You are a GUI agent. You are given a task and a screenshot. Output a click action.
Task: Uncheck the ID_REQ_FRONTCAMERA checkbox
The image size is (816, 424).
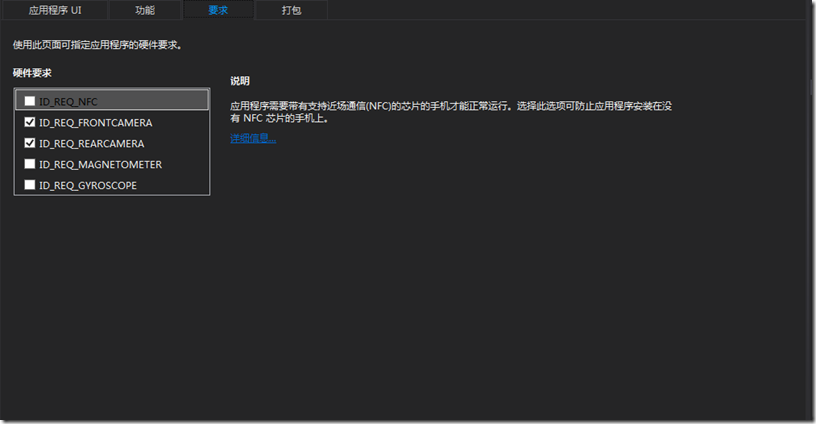point(30,122)
